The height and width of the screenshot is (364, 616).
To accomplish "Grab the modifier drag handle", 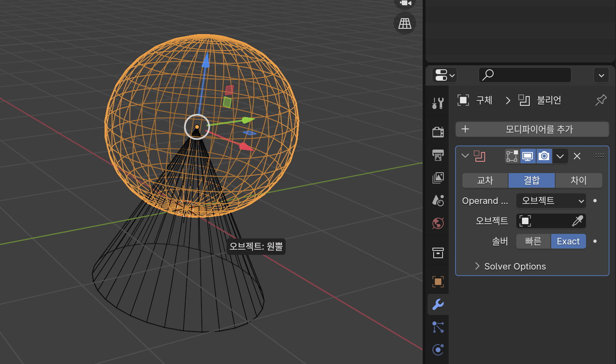I will tap(600, 156).
